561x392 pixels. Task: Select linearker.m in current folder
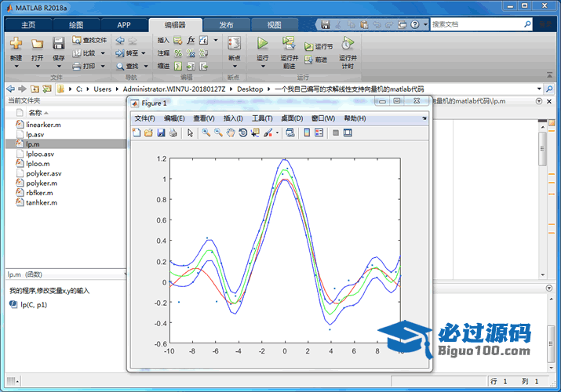[x=43, y=125]
